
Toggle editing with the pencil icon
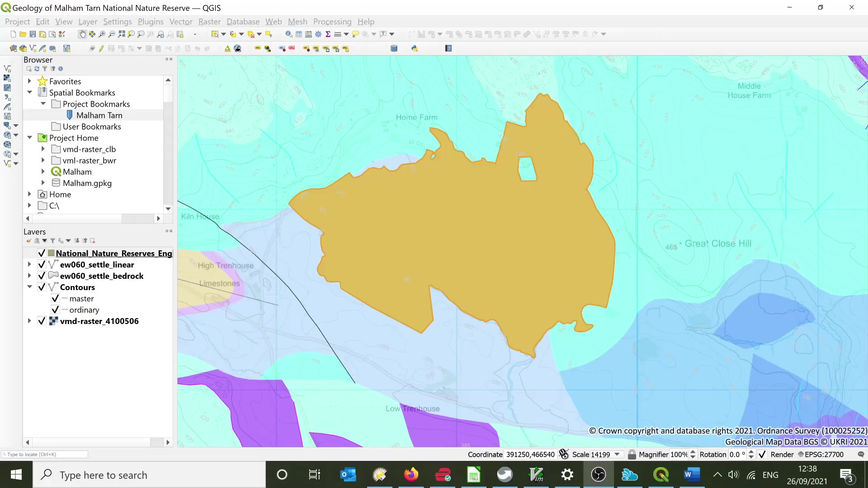(x=100, y=48)
